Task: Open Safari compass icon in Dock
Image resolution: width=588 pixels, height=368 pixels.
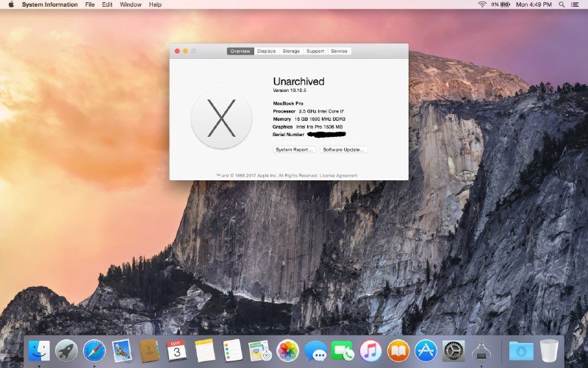Action: point(94,351)
